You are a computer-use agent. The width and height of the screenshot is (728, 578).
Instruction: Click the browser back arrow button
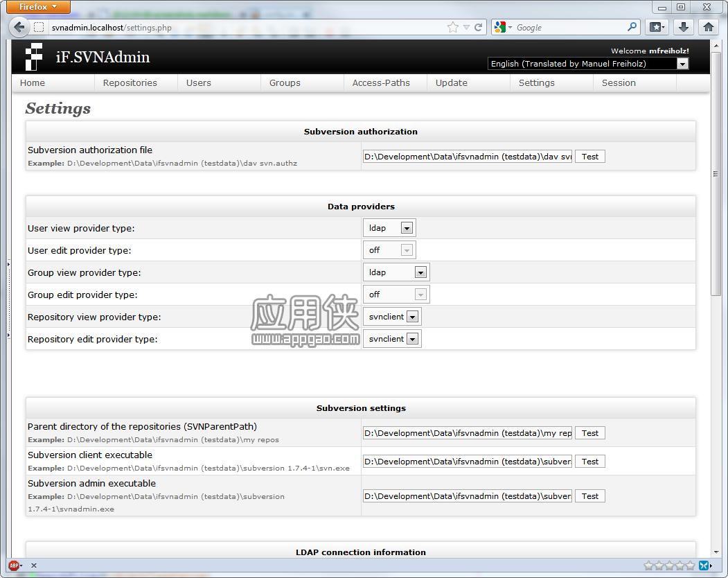point(19,27)
